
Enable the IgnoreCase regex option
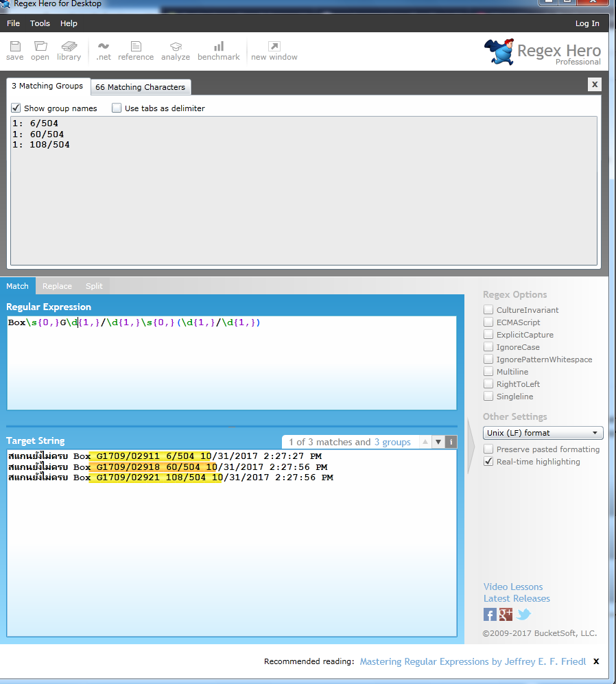click(488, 347)
